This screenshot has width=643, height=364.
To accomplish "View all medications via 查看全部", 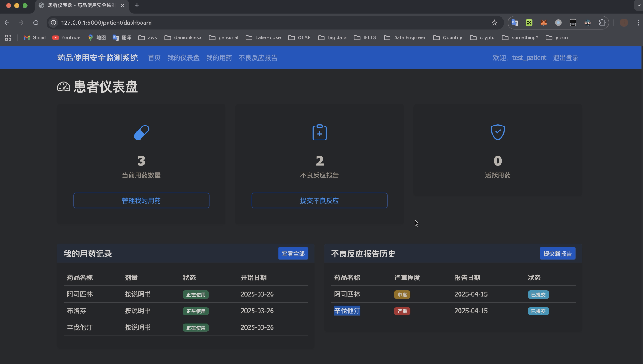I will click(x=293, y=253).
